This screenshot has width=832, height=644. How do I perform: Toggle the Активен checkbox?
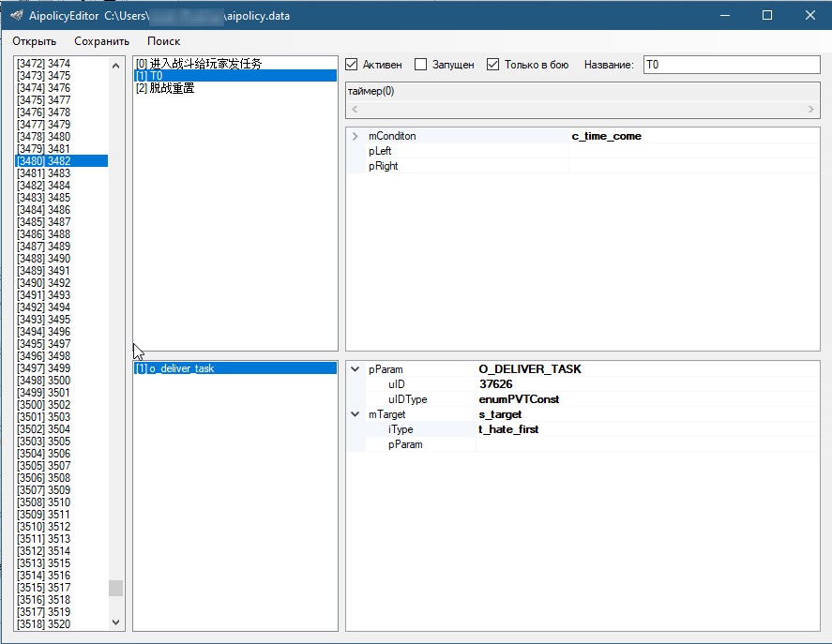click(x=351, y=65)
